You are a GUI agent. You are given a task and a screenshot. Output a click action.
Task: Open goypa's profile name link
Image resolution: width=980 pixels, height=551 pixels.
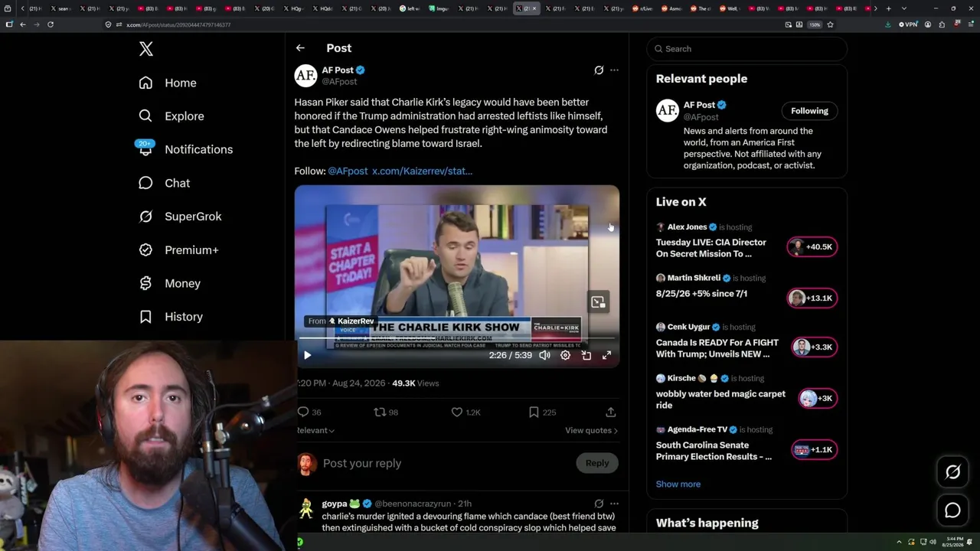point(335,504)
